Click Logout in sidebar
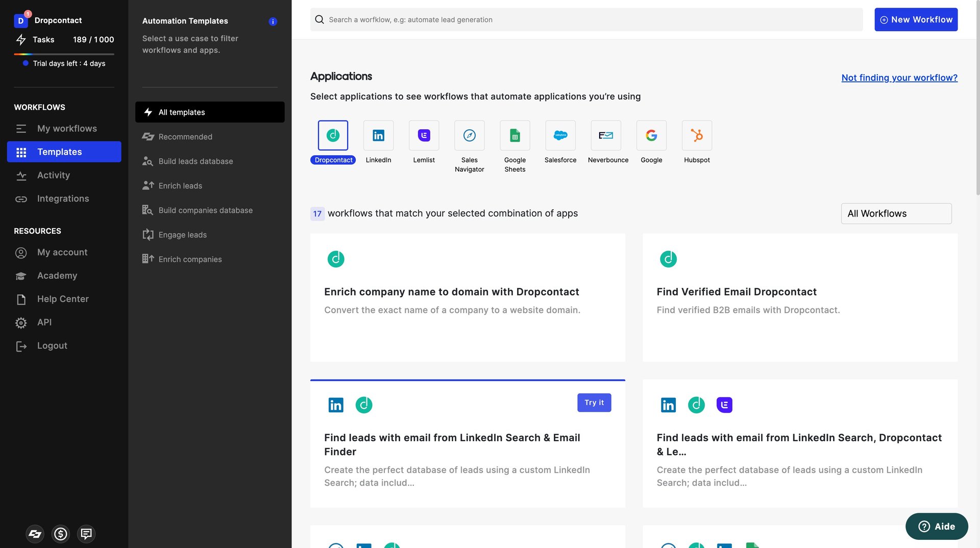The height and width of the screenshot is (548, 980). 64,346
